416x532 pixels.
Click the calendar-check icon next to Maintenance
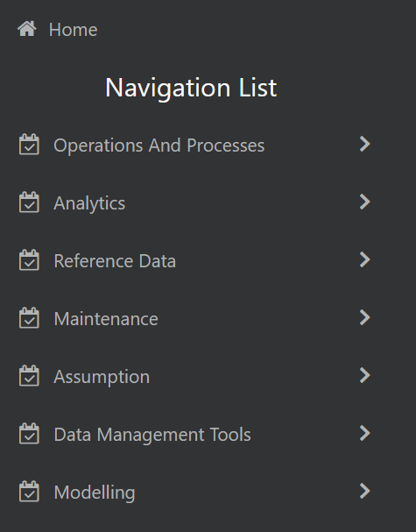point(29,318)
